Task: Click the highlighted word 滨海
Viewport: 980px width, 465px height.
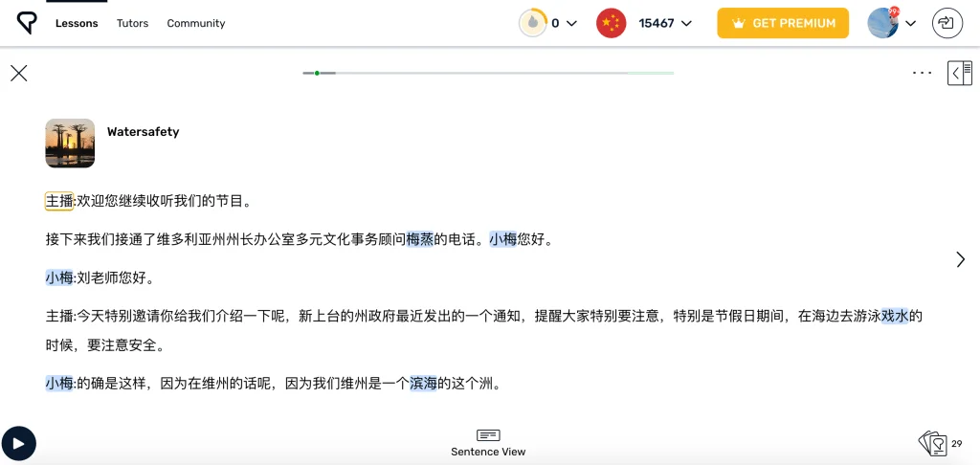Action: [x=423, y=384]
